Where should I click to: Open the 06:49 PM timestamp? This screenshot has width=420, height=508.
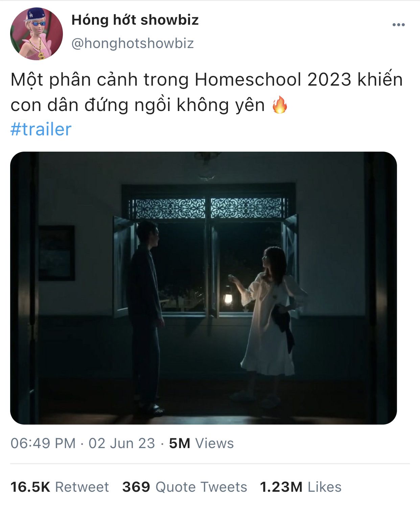43,443
